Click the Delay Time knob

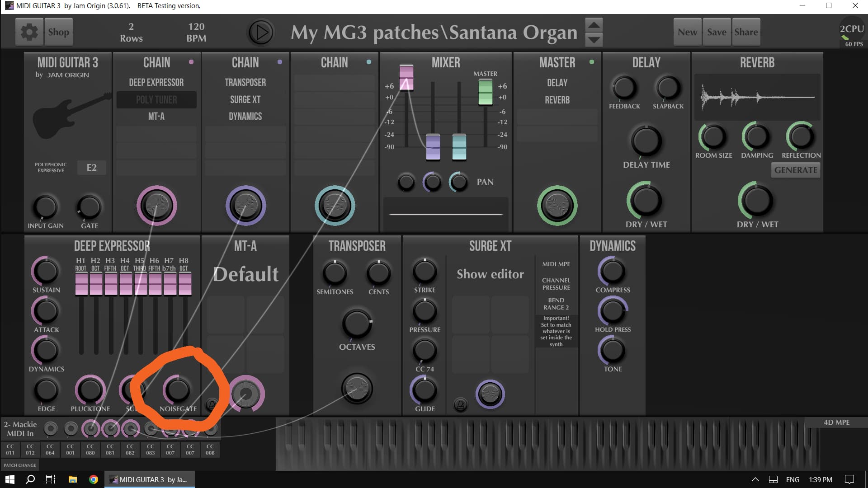(x=646, y=141)
